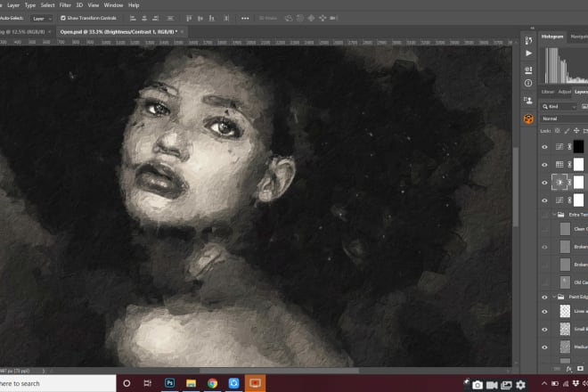Click the Windows taskbar search box
The image size is (588, 392).
pyautogui.click(x=58, y=383)
